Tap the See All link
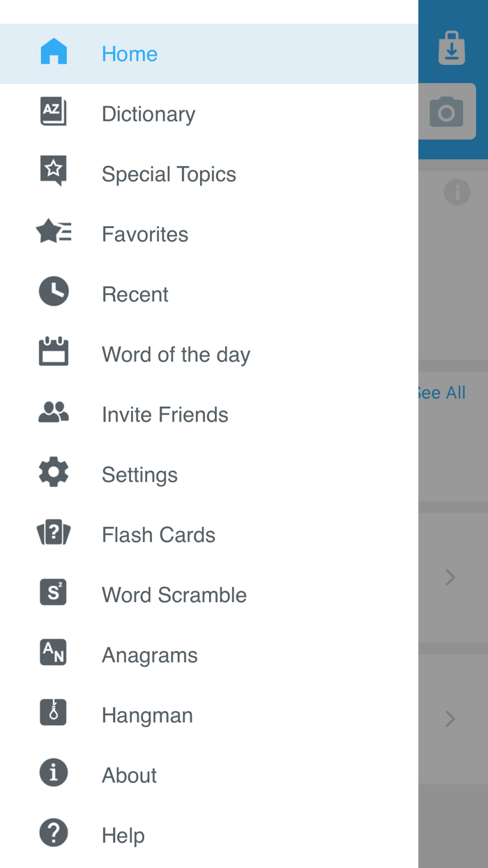This screenshot has height=868, width=488. tap(442, 393)
